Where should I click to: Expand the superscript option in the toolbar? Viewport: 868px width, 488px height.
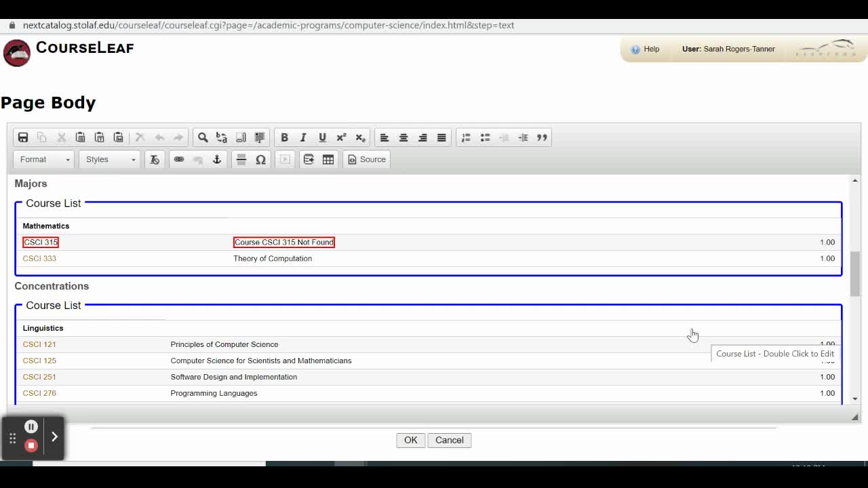(341, 137)
